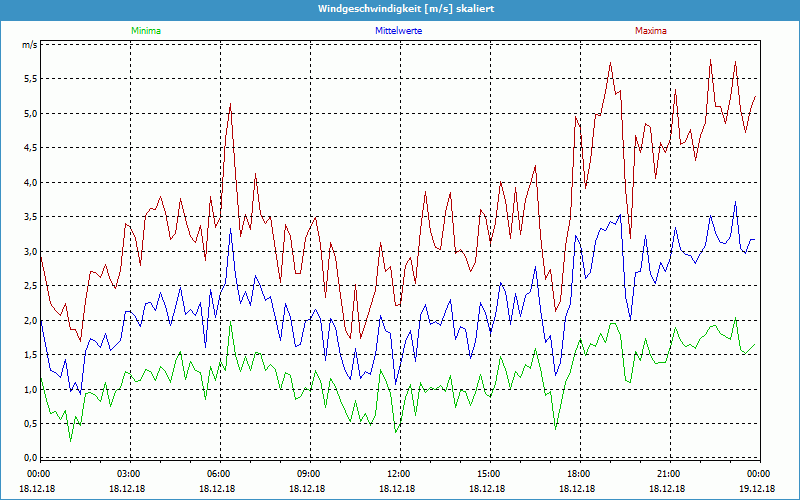Click the 4,0 y-axis value
Screen dimensions: 800x500
pos(30,182)
